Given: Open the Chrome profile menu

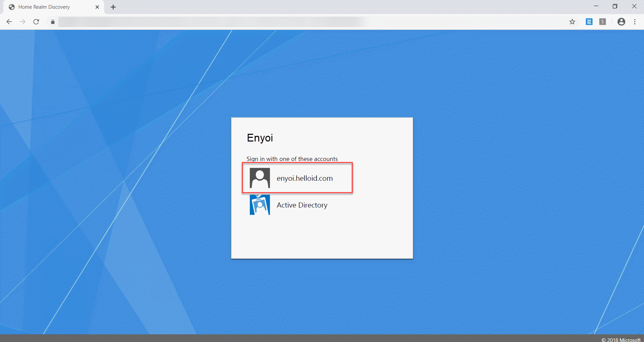Looking at the screenshot, I should coord(621,22).
